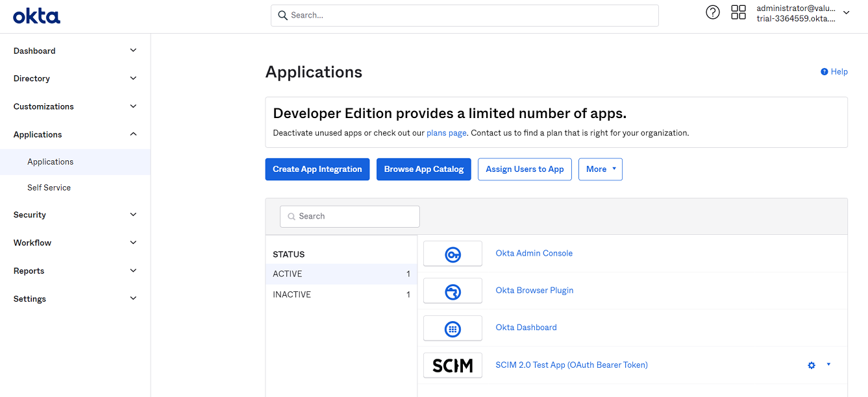Click the STATUS heading in filter panel
Screen dimensions: 868x397
(289, 255)
